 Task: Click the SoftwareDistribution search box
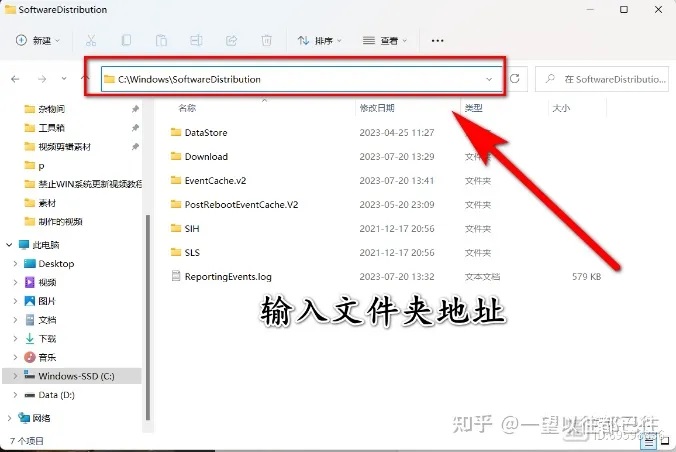(x=602, y=79)
